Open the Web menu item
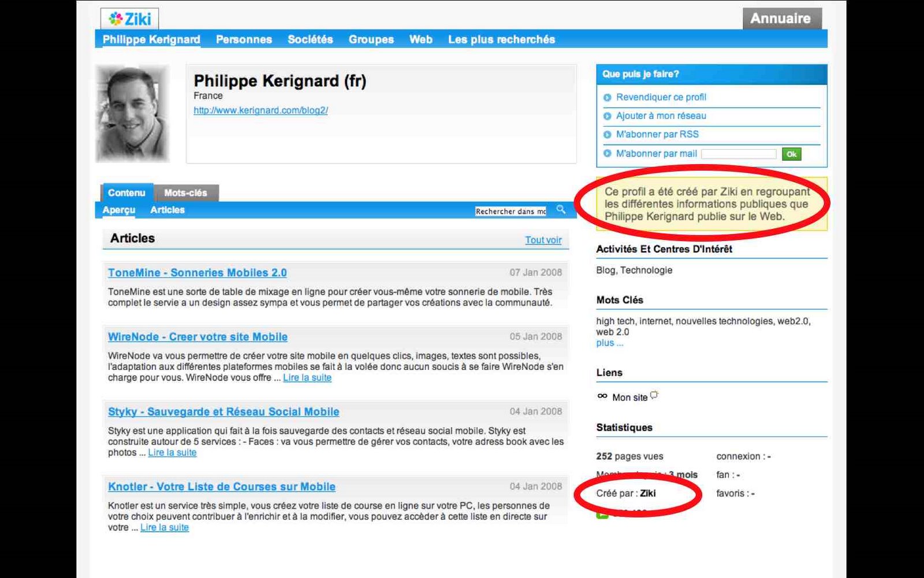Viewport: 924px width, 578px height. (x=421, y=39)
